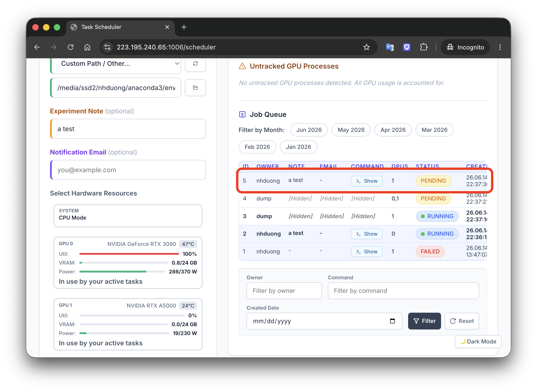
Task: Click the refresh icon beside Custom Path dropdown
Action: tap(195, 64)
